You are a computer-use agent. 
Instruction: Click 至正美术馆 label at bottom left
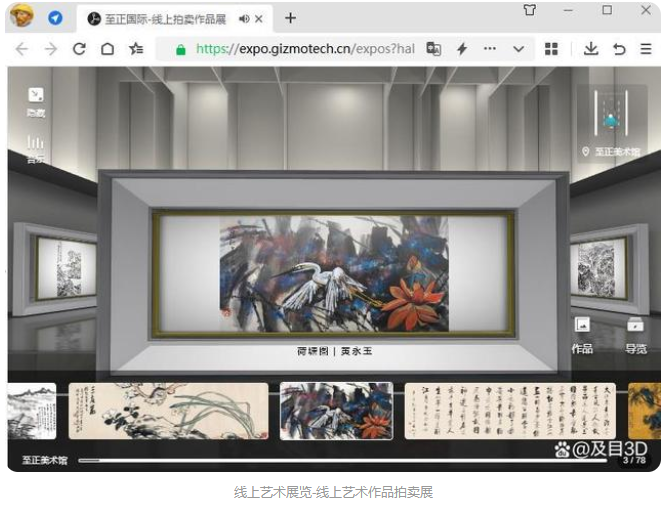pos(45,460)
